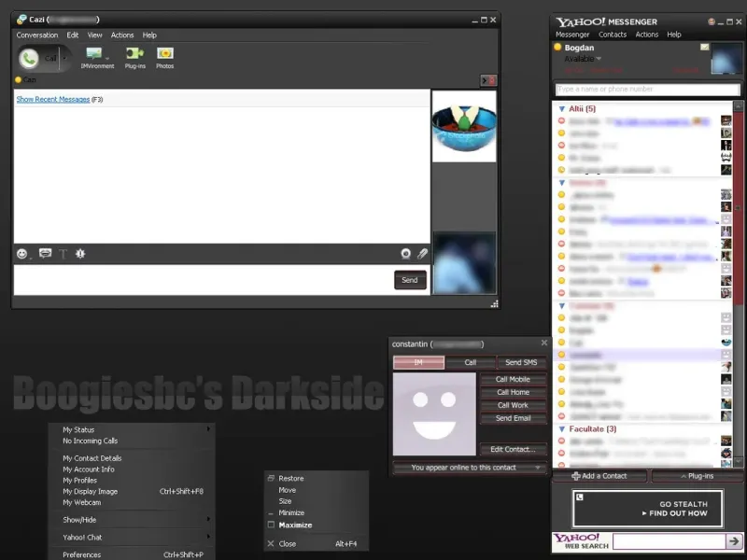Screen dimensions: 747x560
Task: Click the Restore icon in system menu
Action: [271, 478]
